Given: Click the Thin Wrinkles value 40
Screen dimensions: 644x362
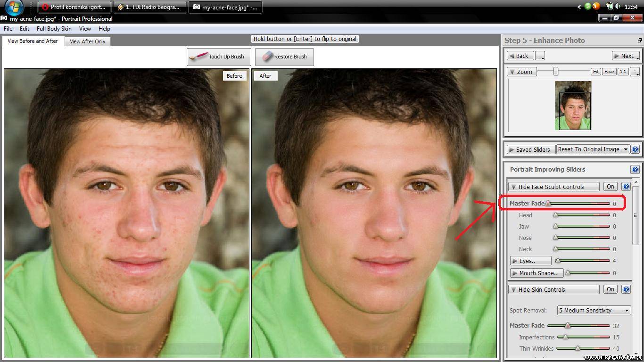Looking at the screenshot, I should (x=616, y=349).
